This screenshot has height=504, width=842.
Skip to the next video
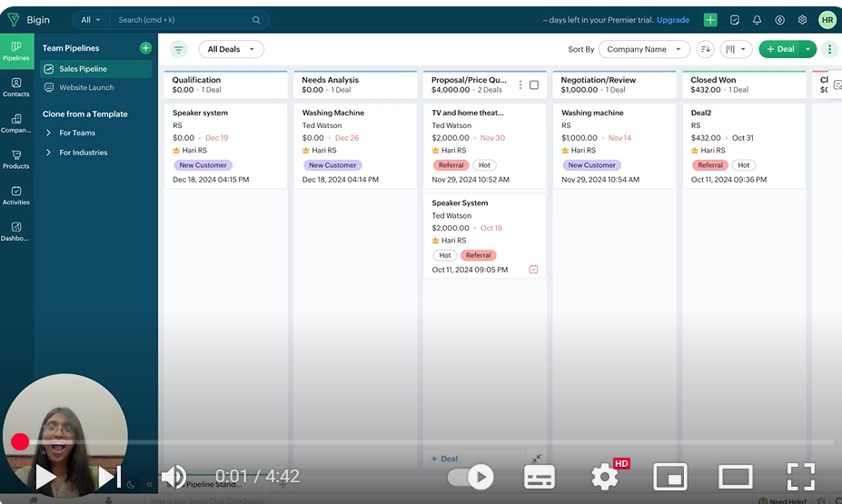click(x=110, y=477)
